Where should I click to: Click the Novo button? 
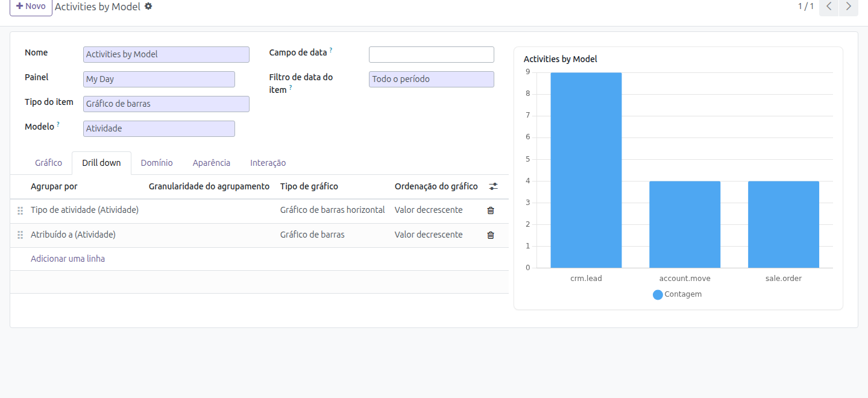coord(31,7)
